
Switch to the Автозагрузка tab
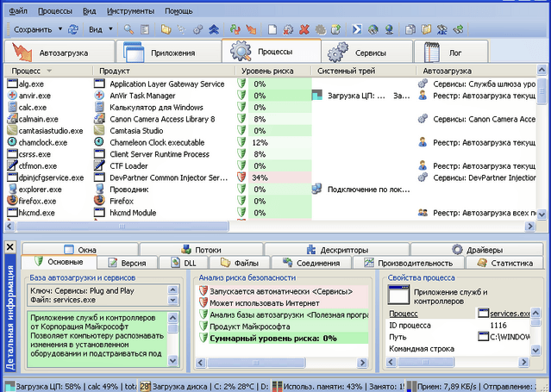click(59, 53)
